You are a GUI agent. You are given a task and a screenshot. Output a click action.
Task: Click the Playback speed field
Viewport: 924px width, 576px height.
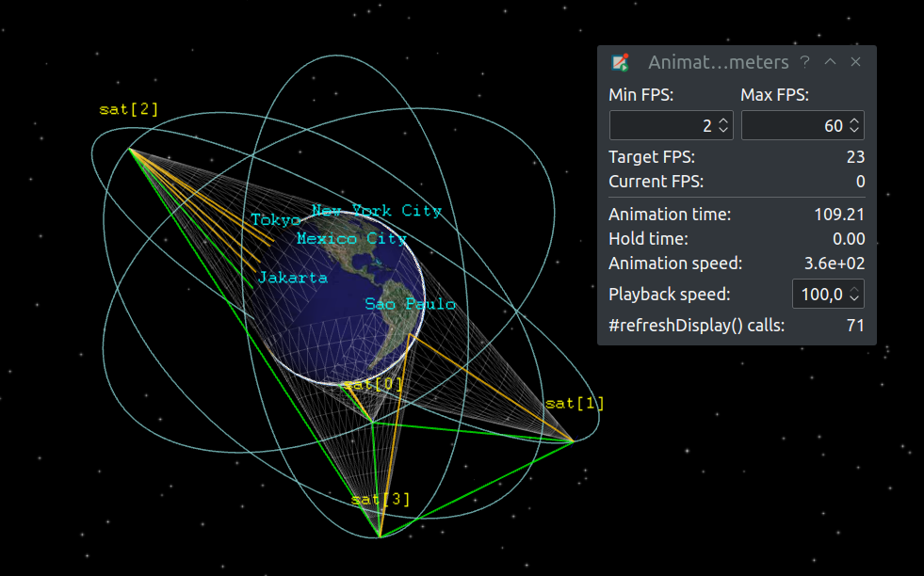828,294
